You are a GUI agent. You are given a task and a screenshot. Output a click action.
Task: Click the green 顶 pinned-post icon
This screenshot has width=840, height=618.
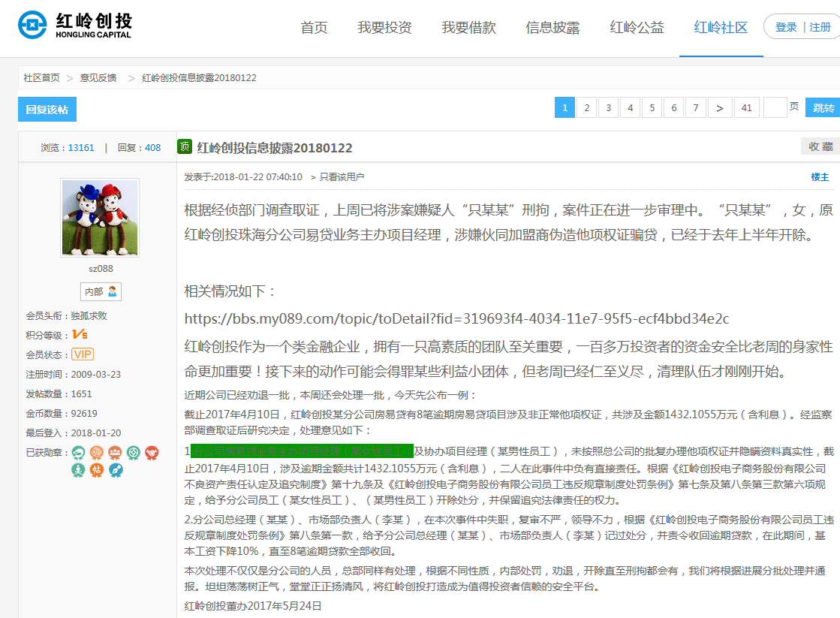[x=184, y=146]
